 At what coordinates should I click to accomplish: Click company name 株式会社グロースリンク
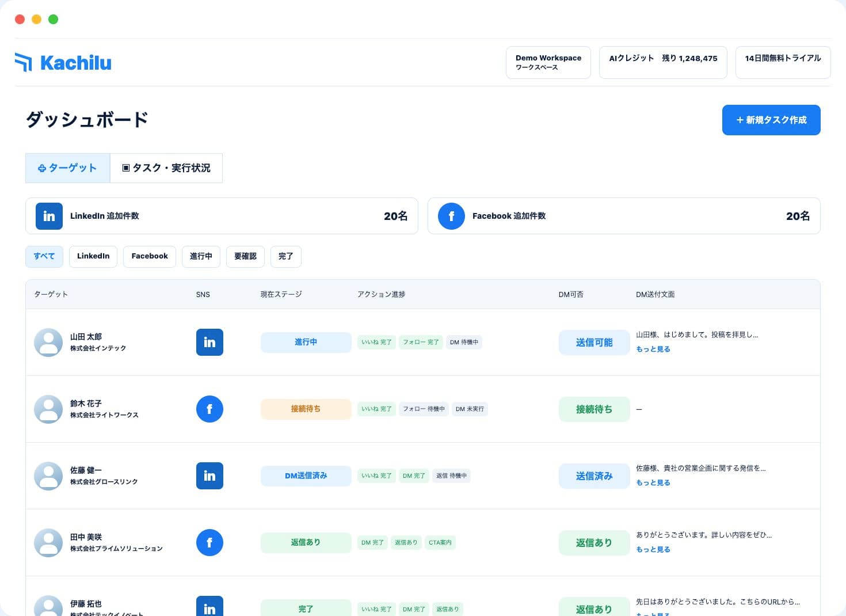(x=104, y=482)
